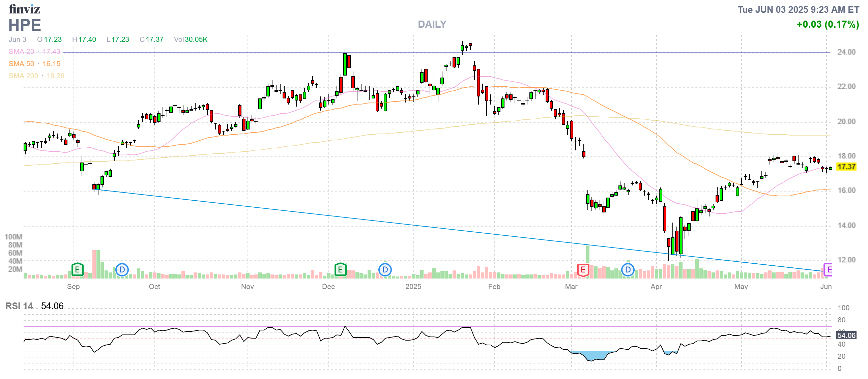Click blue dividend D marker in late December
This screenshot has width=868, height=379.
[x=385, y=270]
